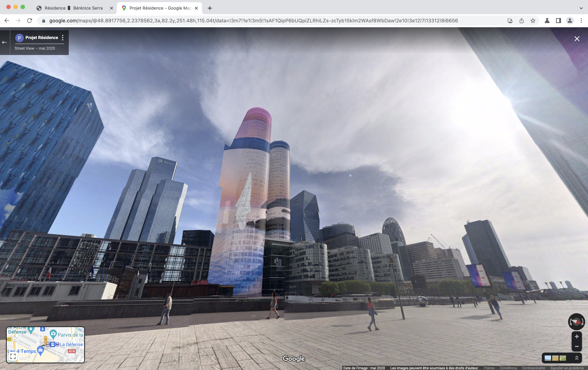588x370 pixels.
Task: Click Signaler un problème link
Action: [567, 368]
